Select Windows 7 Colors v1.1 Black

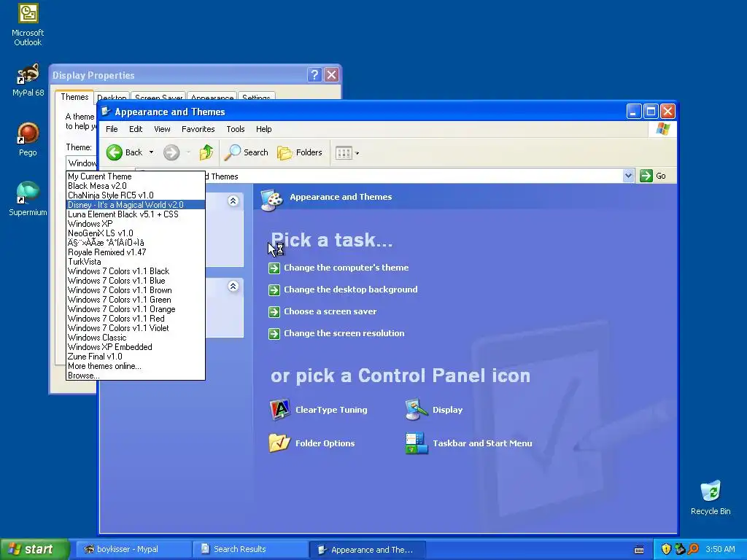(136, 271)
